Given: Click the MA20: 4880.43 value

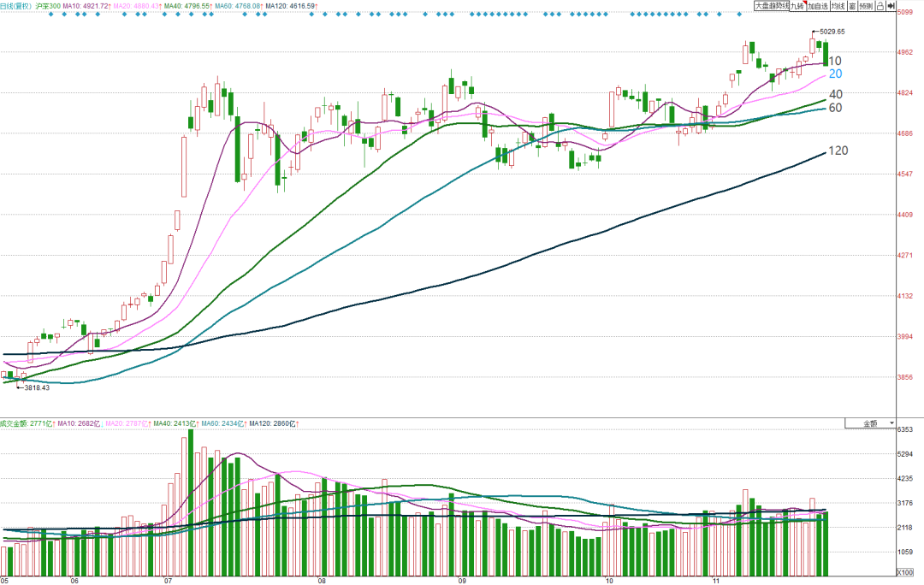Looking at the screenshot, I should [x=135, y=6].
